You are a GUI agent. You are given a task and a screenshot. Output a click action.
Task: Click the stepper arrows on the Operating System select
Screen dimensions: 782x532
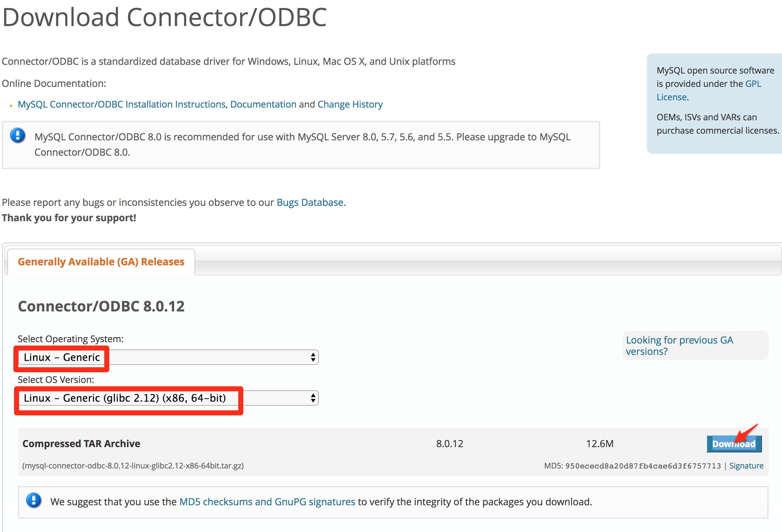click(313, 357)
